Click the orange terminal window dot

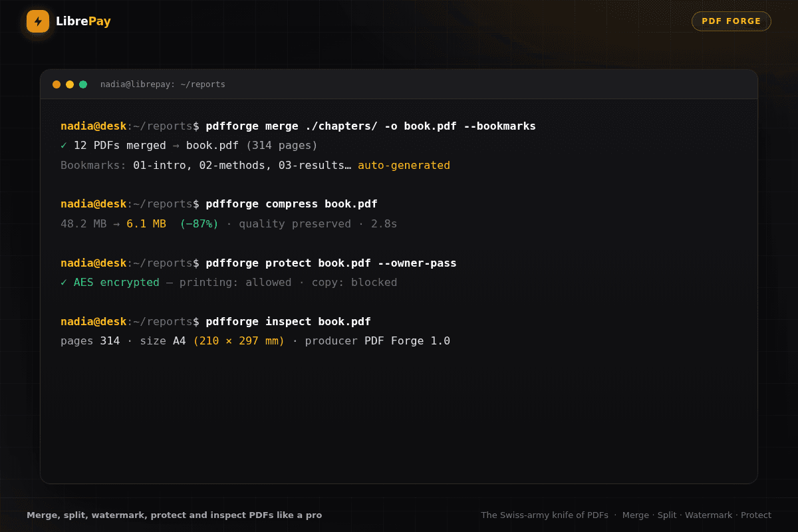[57, 84]
